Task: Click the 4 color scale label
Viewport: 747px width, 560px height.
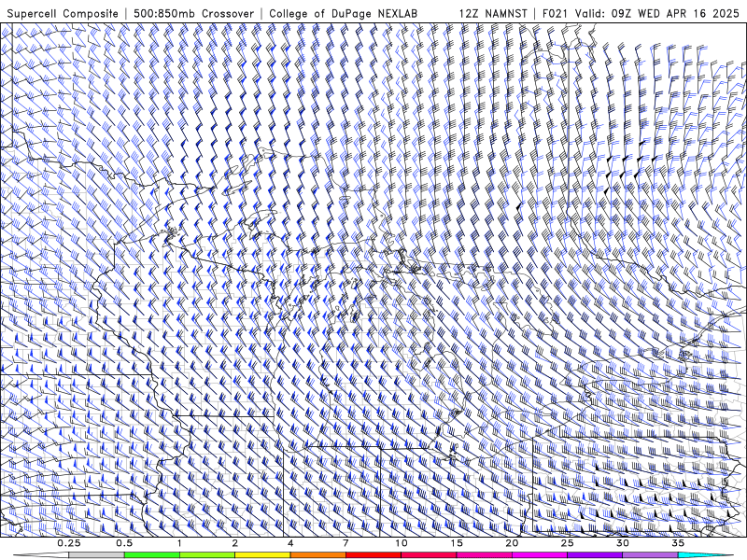Action: point(290,543)
